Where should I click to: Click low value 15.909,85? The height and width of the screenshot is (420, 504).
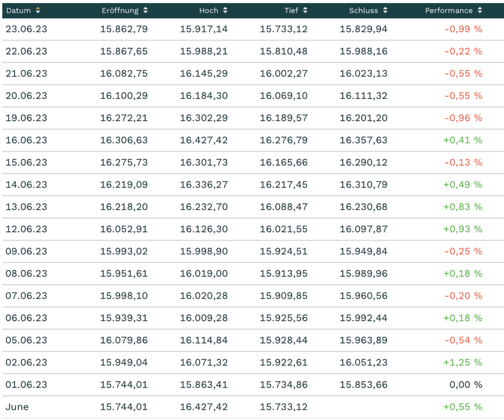[x=283, y=295]
